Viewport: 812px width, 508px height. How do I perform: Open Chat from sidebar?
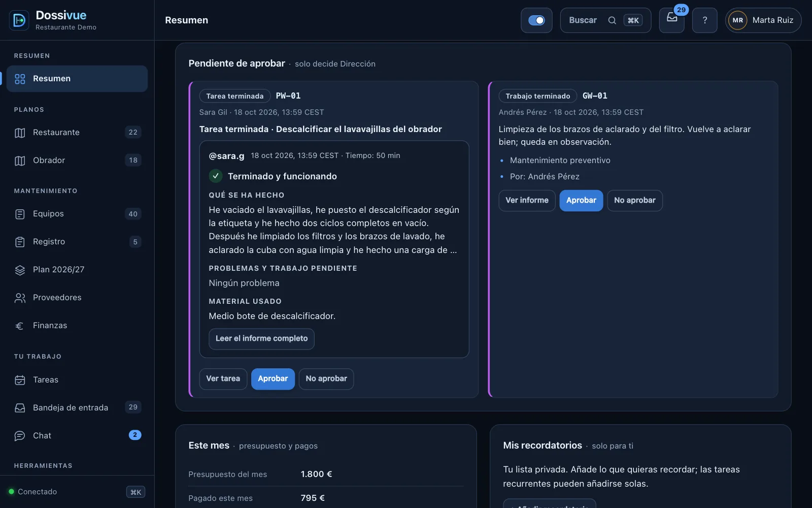(x=77, y=436)
